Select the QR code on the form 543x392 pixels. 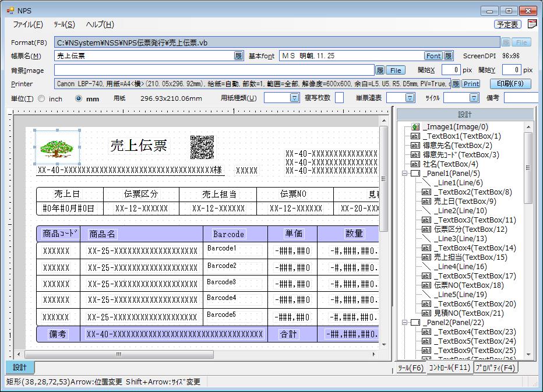click(x=202, y=147)
